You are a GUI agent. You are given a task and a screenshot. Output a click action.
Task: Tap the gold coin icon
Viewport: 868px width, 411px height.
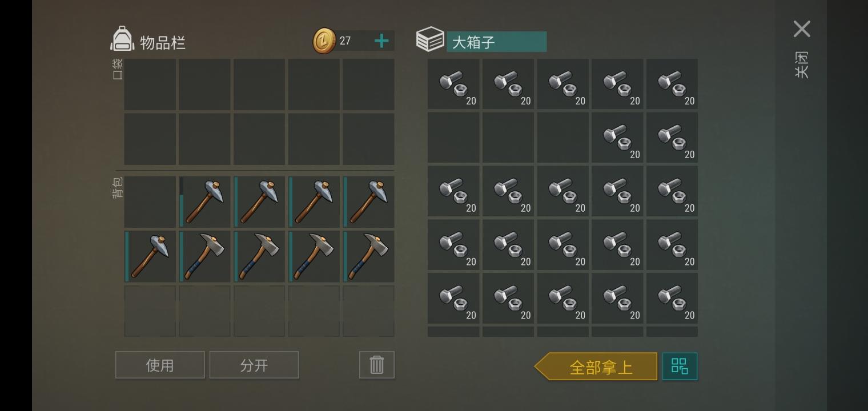click(x=324, y=41)
